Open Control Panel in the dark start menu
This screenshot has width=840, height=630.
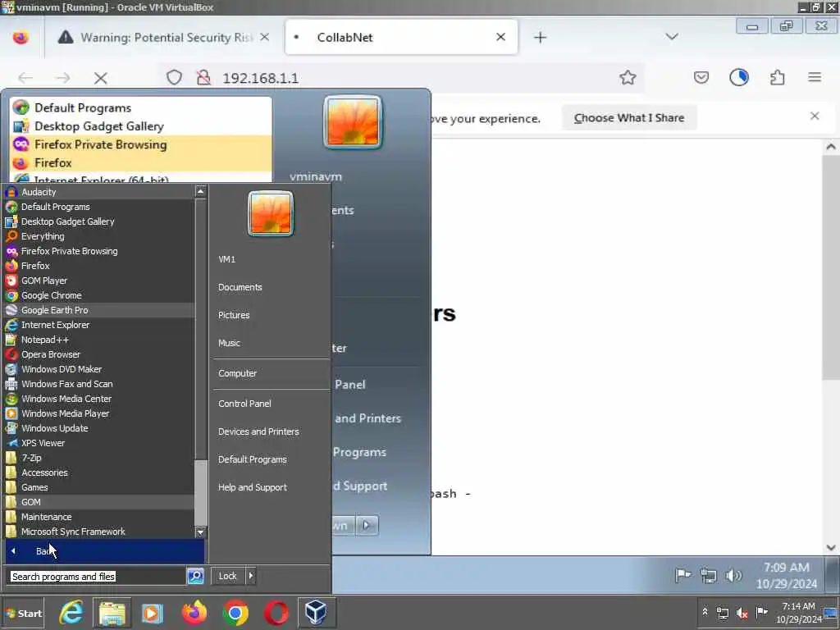(244, 404)
